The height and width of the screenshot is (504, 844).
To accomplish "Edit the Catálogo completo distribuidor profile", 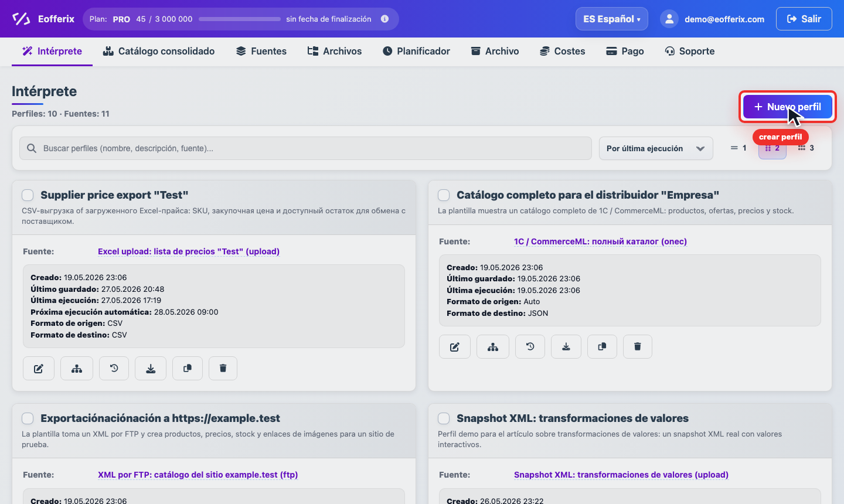I will pyautogui.click(x=455, y=347).
